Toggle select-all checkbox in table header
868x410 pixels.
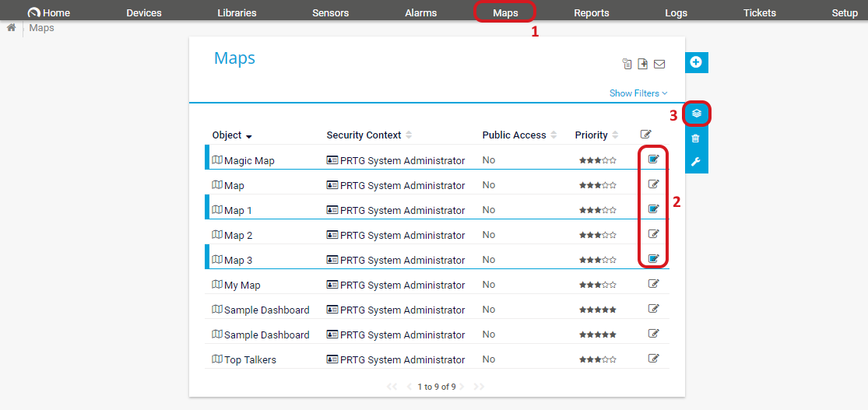tap(645, 135)
